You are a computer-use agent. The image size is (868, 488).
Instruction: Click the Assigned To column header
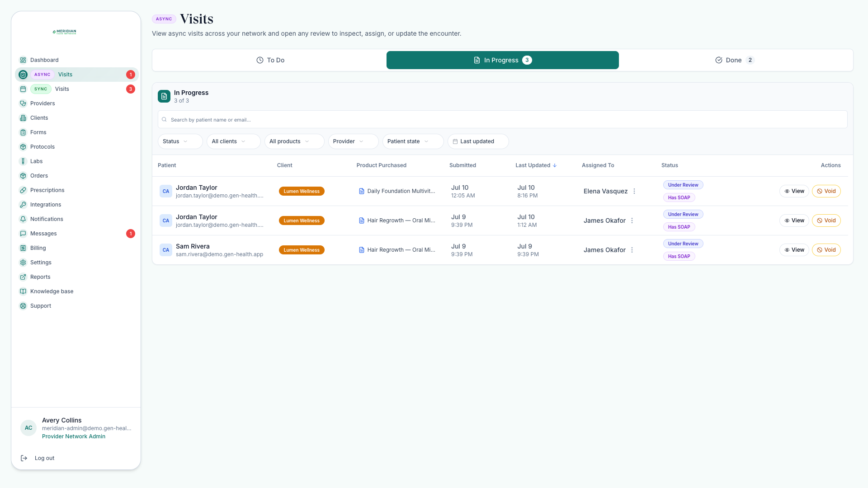point(598,165)
